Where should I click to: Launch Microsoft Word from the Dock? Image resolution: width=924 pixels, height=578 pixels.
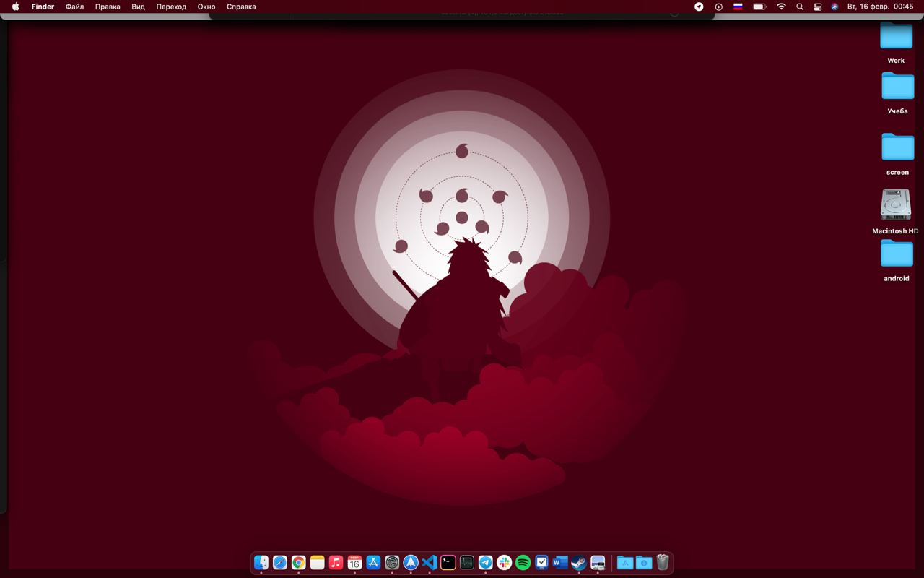(560, 562)
